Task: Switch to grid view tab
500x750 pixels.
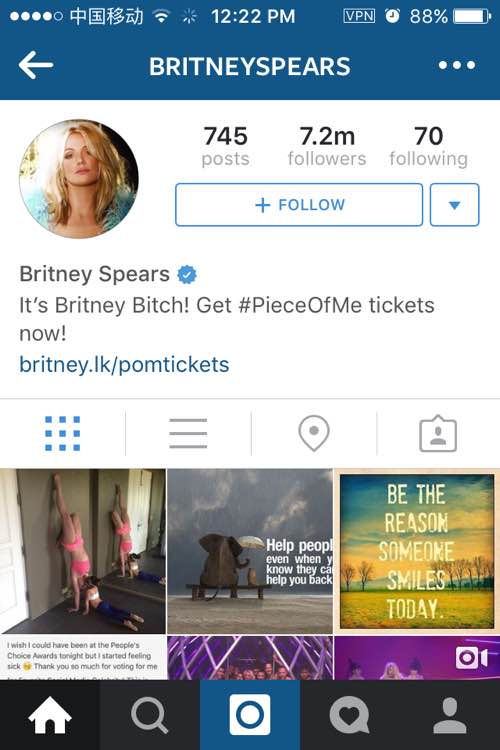Action: point(63,433)
